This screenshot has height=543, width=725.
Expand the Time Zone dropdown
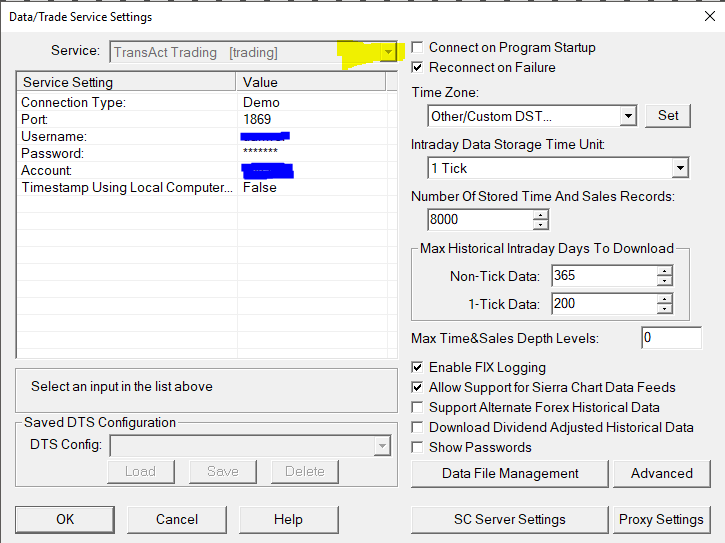click(x=628, y=116)
